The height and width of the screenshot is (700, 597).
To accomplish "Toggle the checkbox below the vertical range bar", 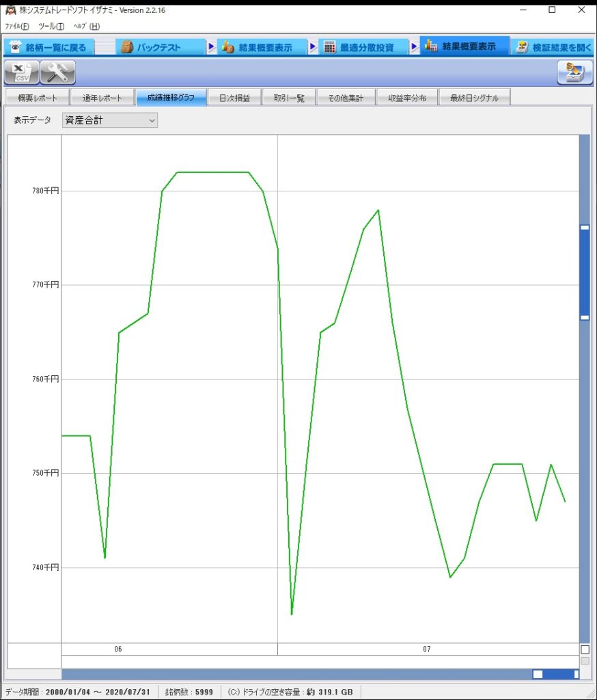I will click(585, 649).
